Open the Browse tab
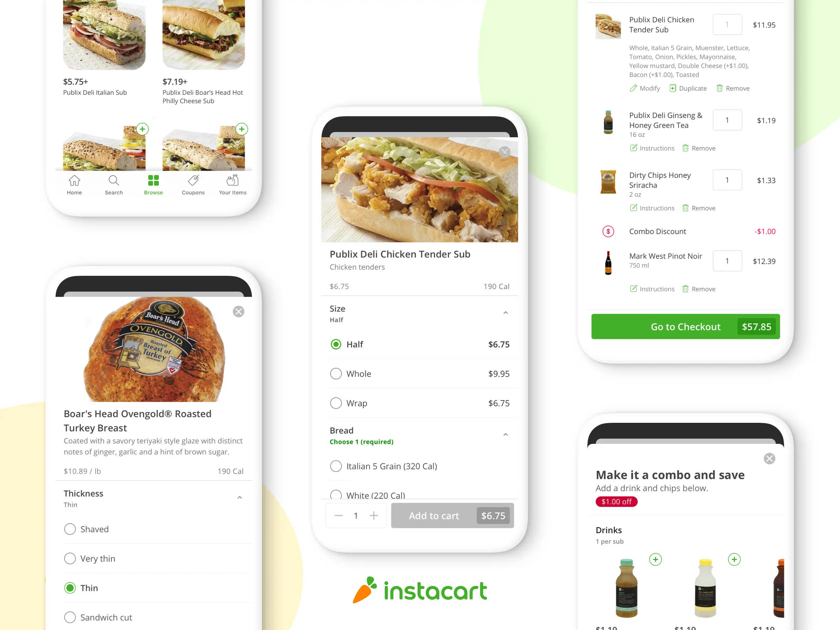This screenshot has height=630, width=840. pyautogui.click(x=153, y=185)
